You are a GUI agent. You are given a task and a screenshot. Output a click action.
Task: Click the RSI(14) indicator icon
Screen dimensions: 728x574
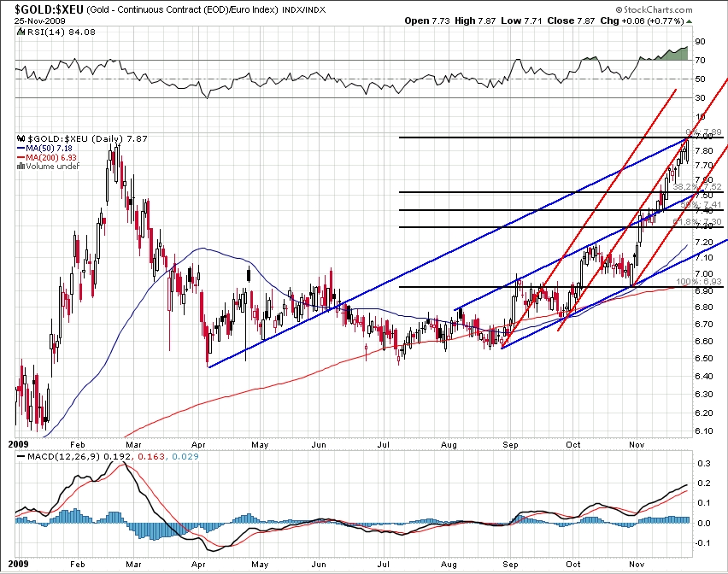(x=19, y=33)
